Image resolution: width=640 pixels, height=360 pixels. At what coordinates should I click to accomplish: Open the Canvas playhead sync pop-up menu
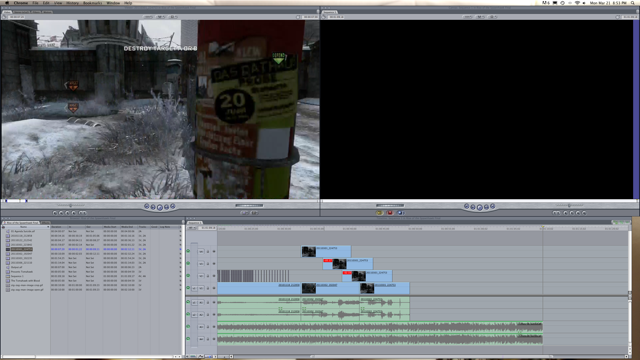point(481,17)
